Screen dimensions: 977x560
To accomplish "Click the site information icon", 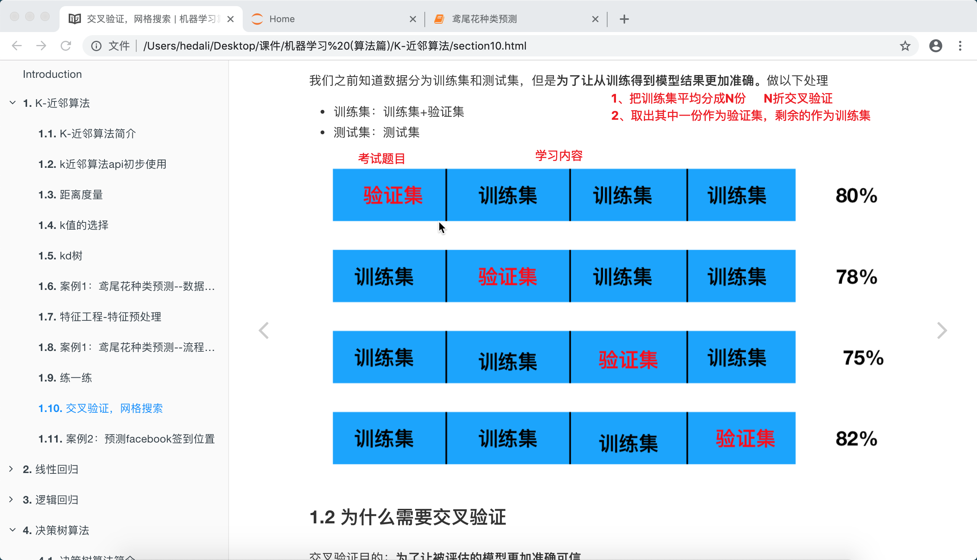I will (x=96, y=46).
